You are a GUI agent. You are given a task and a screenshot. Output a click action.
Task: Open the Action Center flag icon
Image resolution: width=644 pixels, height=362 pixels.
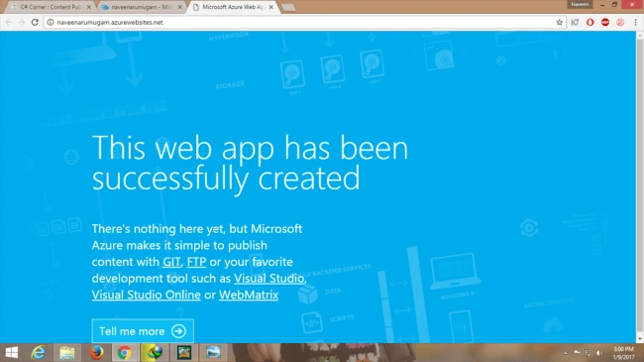[577, 353]
